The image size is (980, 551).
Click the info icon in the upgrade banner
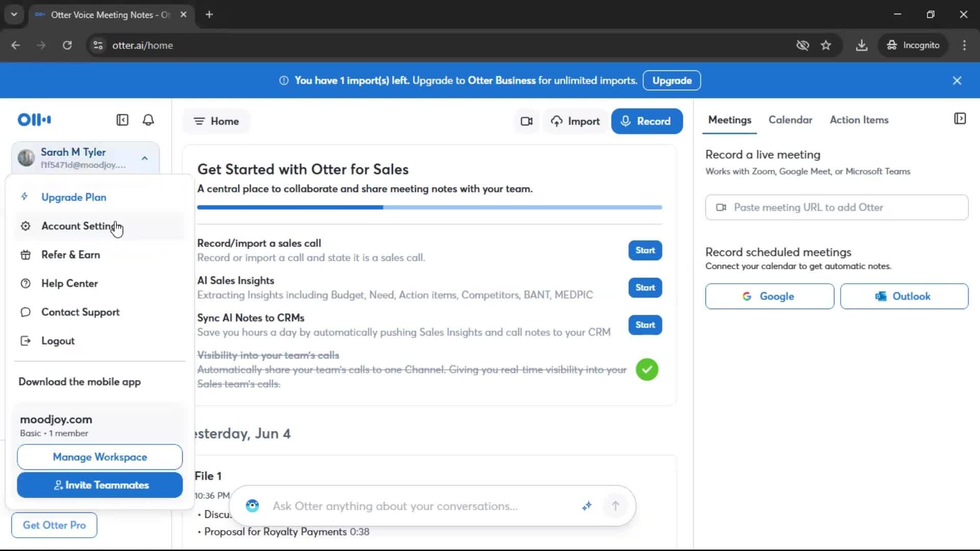tap(284, 81)
